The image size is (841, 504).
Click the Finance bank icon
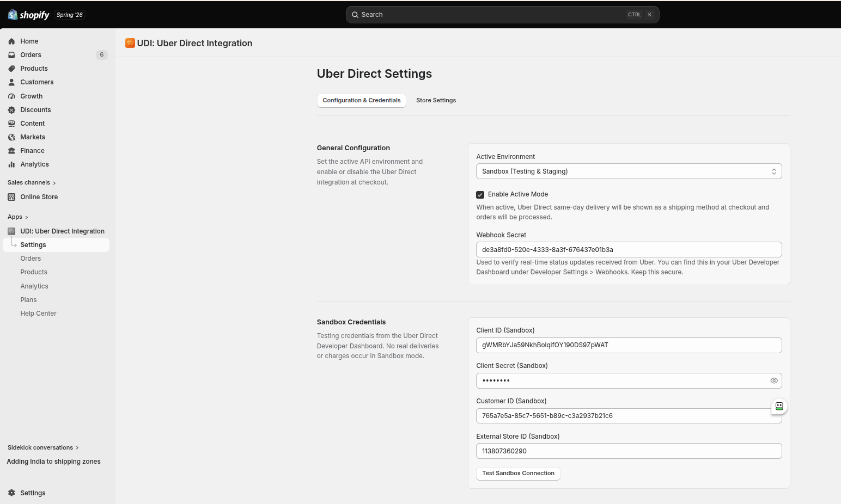point(11,151)
